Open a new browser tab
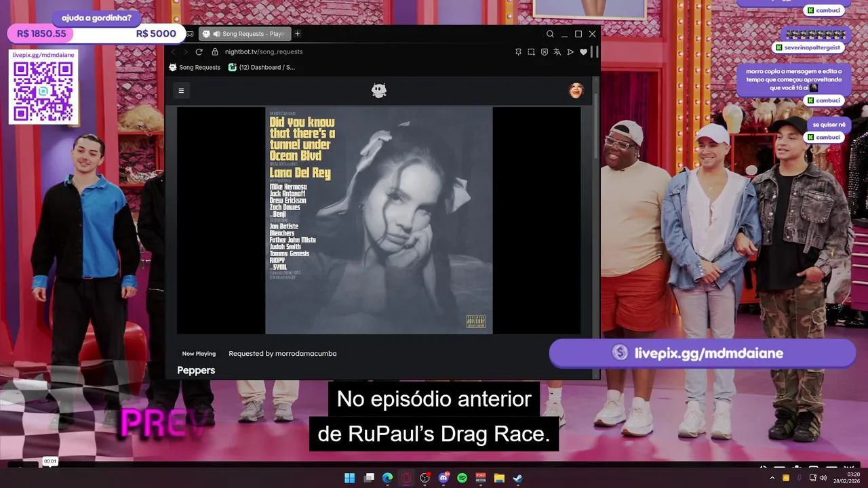Screen dimensions: 868x488 tap(297, 34)
